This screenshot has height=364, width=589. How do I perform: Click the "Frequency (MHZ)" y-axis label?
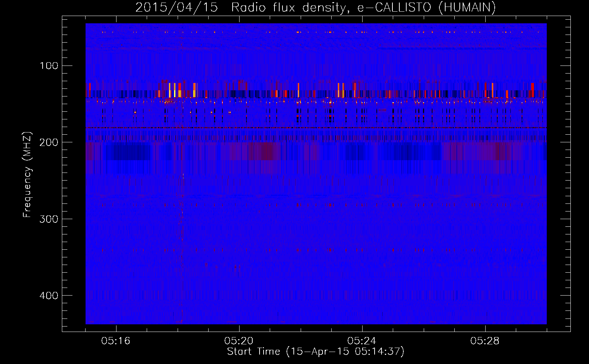[28, 174]
